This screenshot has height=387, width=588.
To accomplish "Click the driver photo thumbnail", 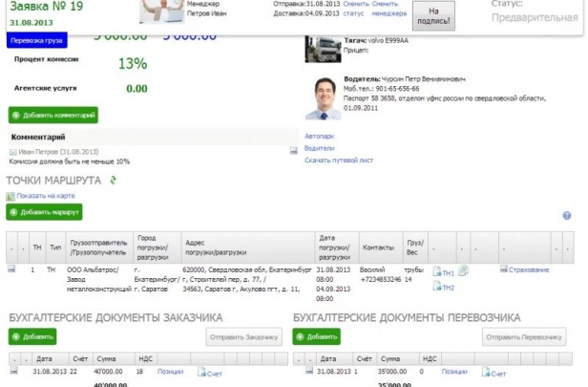I will (325, 97).
